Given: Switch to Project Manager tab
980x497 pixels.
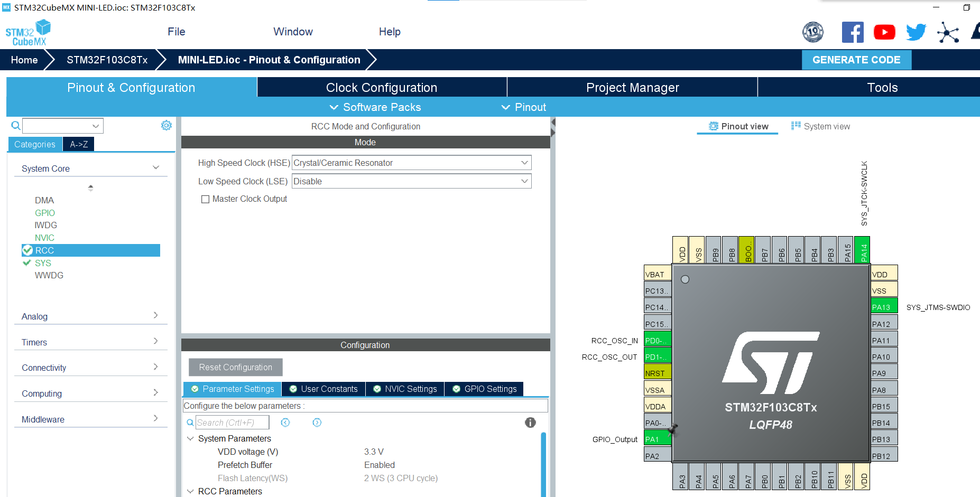Looking at the screenshot, I should coord(633,87).
